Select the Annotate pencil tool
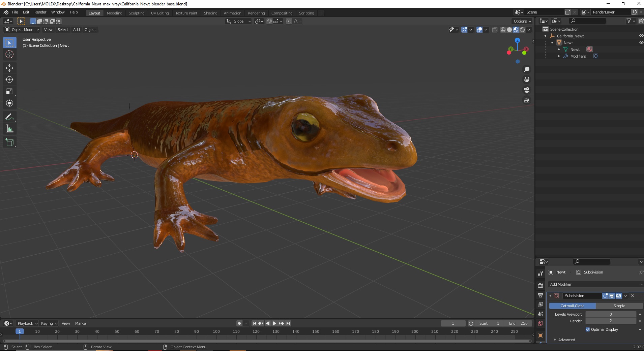The image size is (644, 351). pyautogui.click(x=9, y=117)
